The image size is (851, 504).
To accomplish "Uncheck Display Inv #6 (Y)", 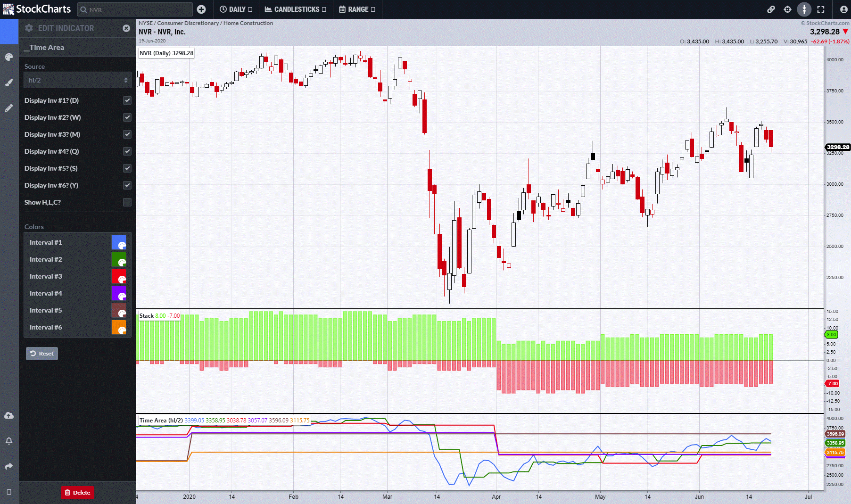I will [127, 185].
